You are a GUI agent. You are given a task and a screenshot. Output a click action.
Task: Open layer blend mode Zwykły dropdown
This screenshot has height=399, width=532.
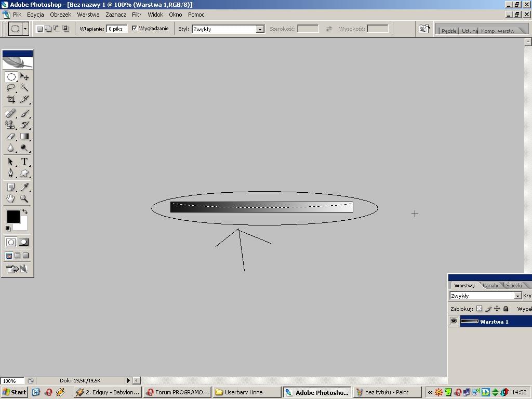coord(517,296)
